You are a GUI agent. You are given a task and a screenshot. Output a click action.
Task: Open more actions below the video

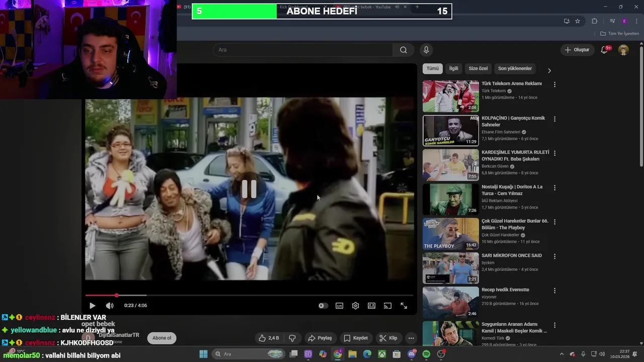[411, 338]
